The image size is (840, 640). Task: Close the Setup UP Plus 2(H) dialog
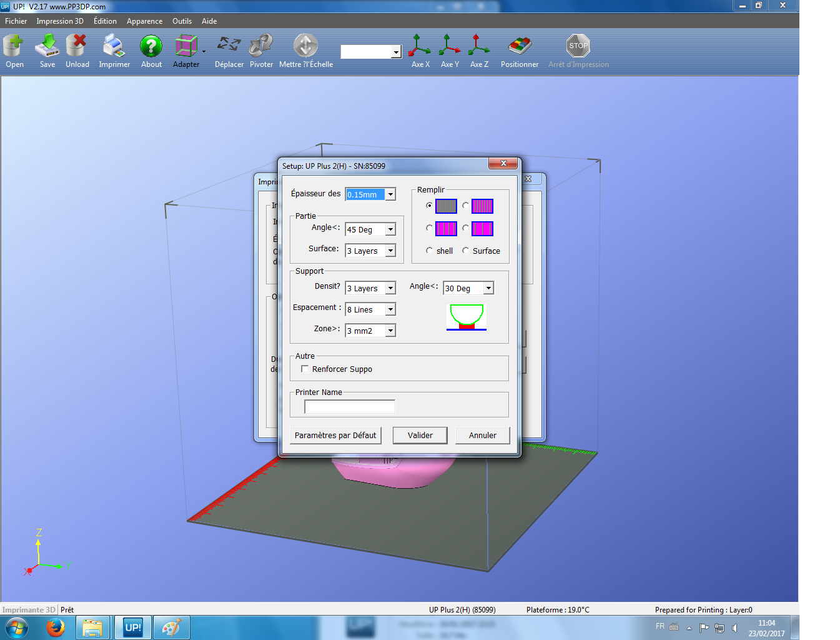(x=503, y=163)
